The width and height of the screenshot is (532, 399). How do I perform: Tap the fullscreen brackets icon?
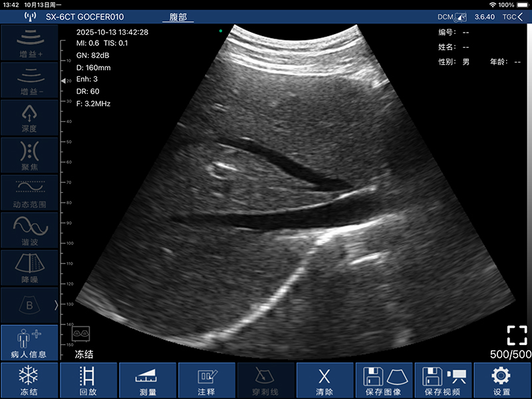(517, 334)
